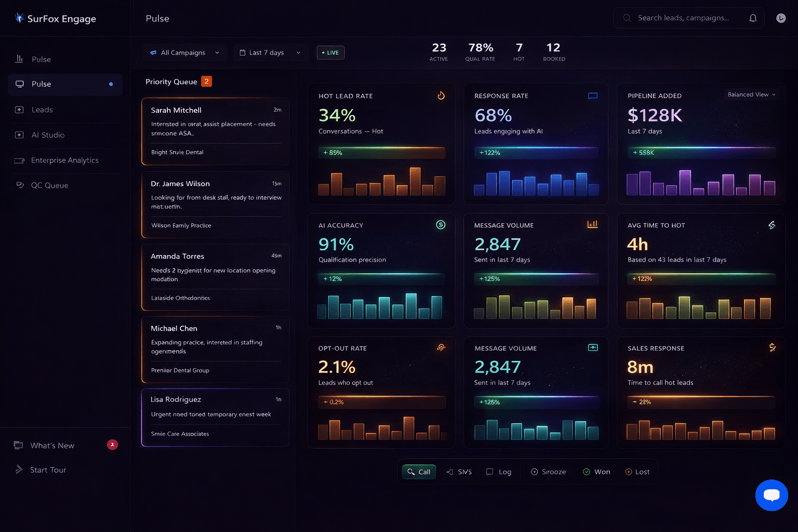
Task: Open Enterprise Analytics in the sidebar
Action: [x=65, y=160]
